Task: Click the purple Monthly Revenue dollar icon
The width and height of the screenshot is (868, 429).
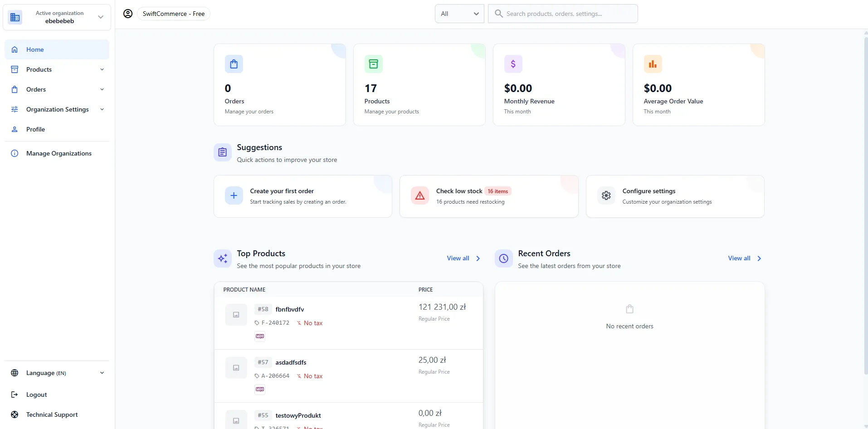Action: click(513, 64)
